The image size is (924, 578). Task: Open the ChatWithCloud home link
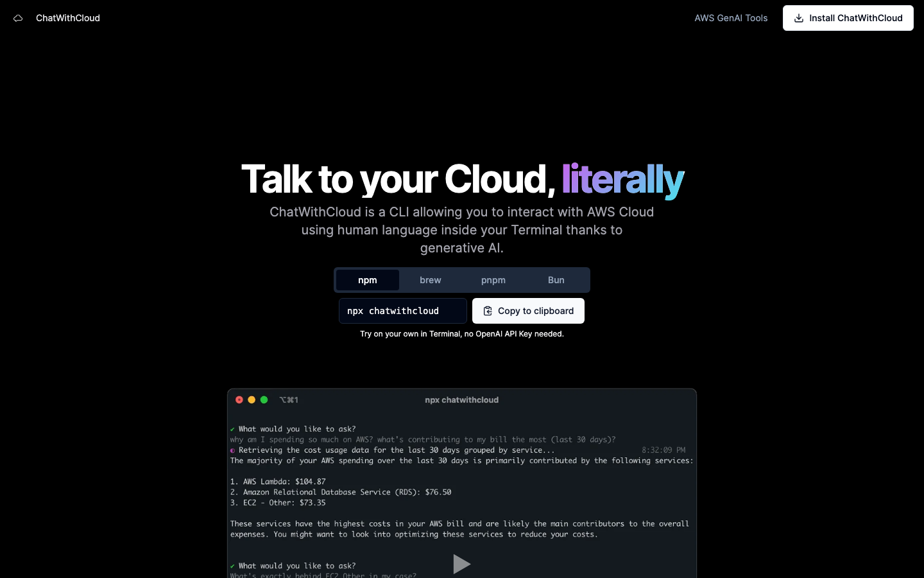coord(68,18)
